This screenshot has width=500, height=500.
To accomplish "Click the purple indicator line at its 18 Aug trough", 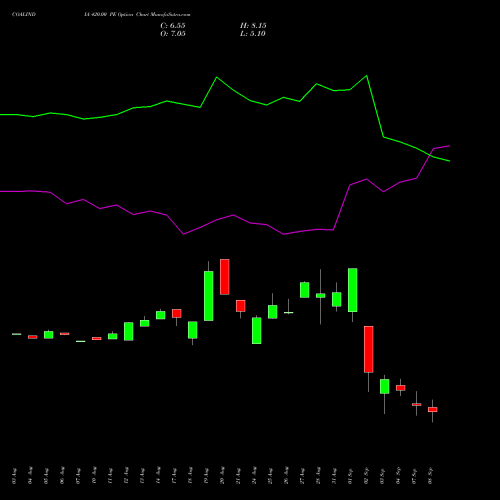I will tap(184, 234).
